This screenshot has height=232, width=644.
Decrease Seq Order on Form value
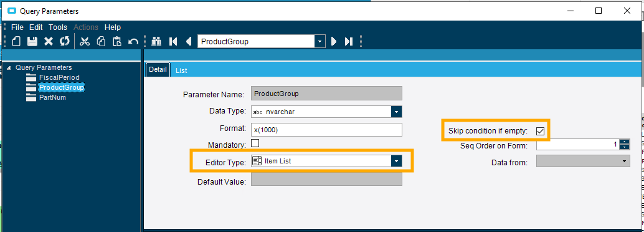pyautogui.click(x=625, y=147)
